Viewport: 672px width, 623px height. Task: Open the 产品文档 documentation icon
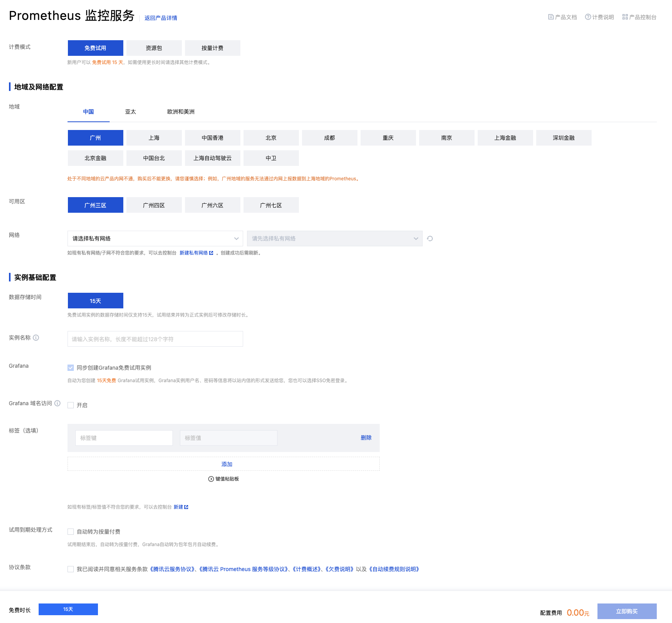click(551, 17)
